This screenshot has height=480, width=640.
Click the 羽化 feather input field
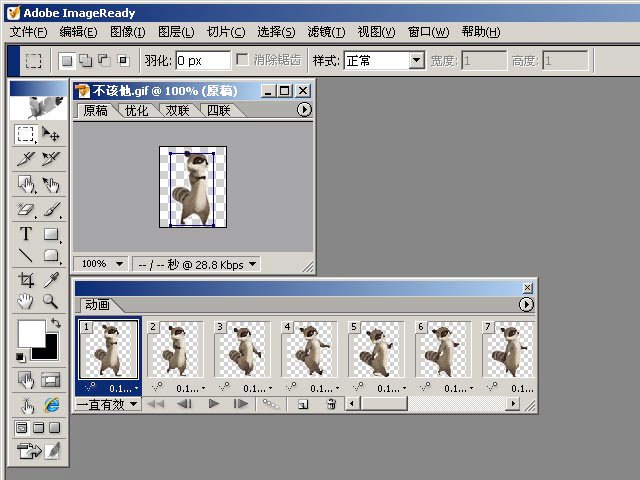pos(203,61)
